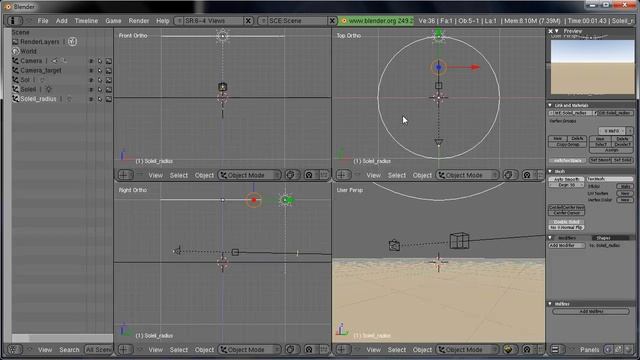The image size is (640, 360).
Task: Click the Blender logo next to www.blender.org
Action: 343,20
